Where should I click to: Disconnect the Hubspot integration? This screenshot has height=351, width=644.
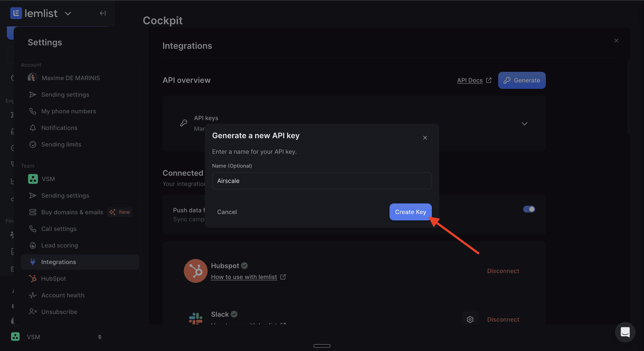pyautogui.click(x=503, y=271)
